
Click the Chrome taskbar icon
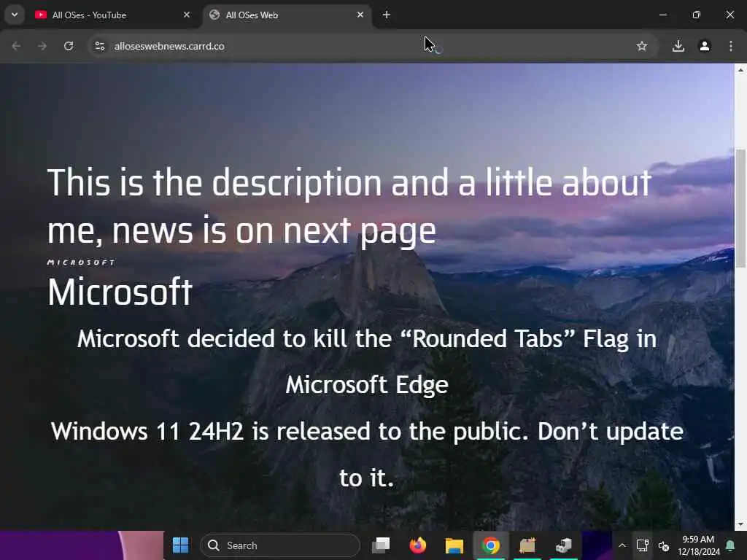(491, 545)
